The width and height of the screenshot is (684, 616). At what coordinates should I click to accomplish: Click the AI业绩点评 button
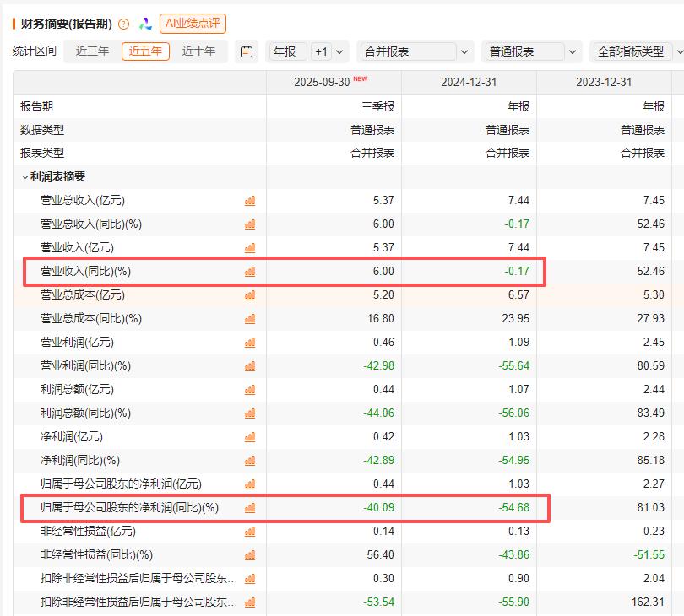tap(193, 24)
